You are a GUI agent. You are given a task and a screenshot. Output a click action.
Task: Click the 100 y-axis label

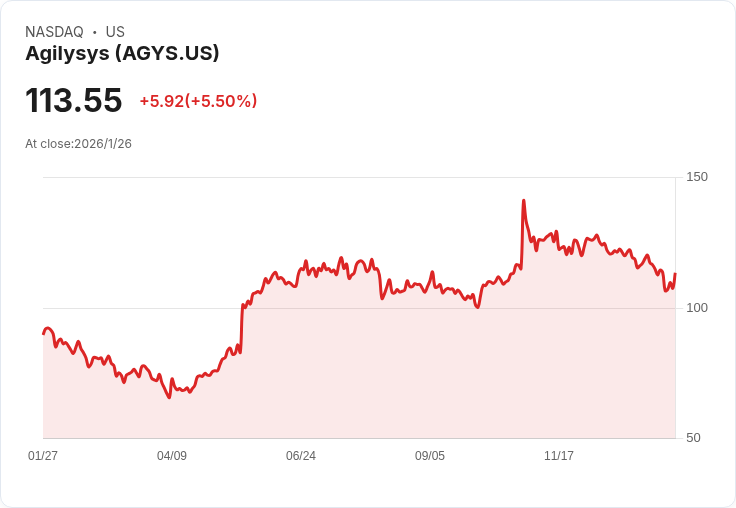(x=696, y=307)
